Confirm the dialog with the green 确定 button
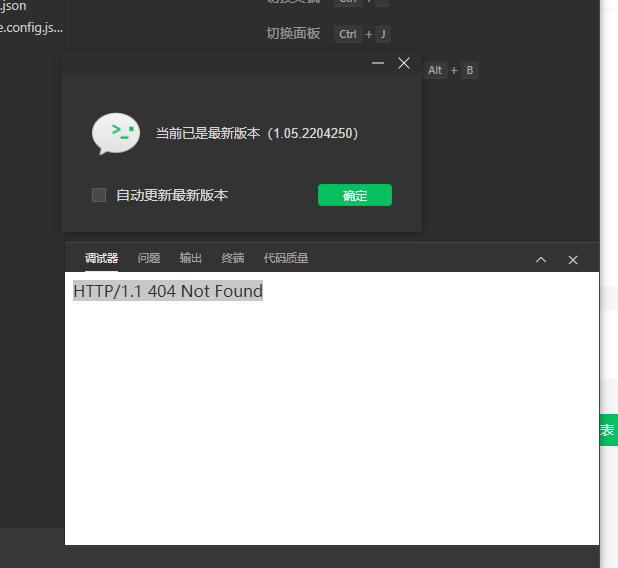Screen dimensions: 618x568 (x=355, y=195)
